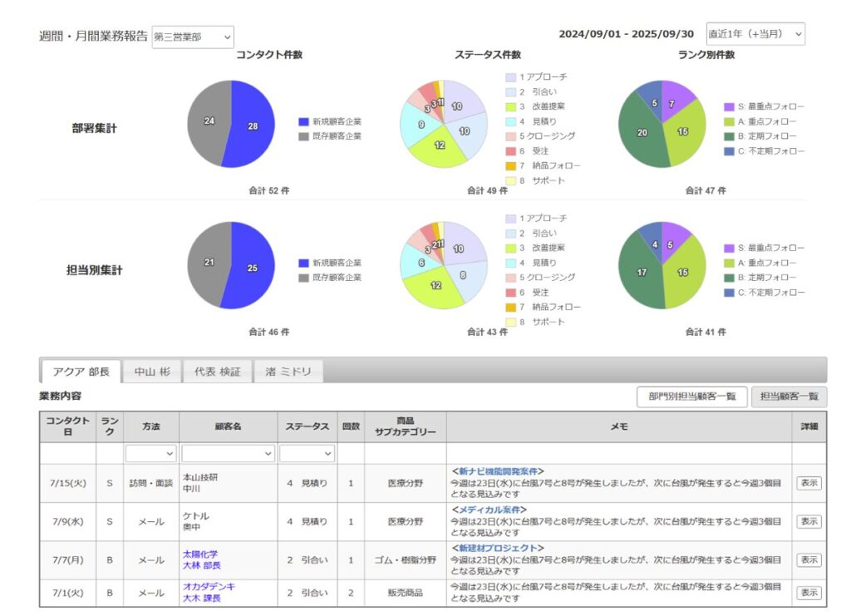This screenshot has width=851, height=616.
Task: Open the ステータス column filter dropdown
Action: pos(307,453)
